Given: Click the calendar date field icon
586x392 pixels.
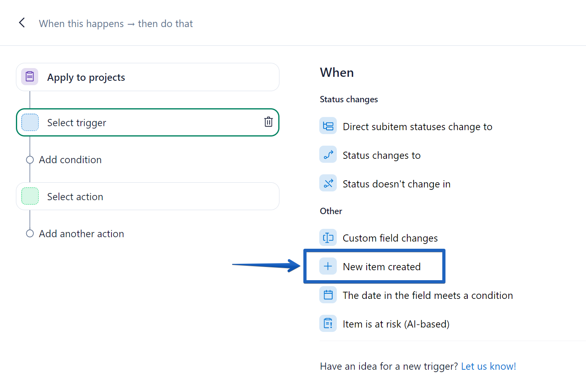Looking at the screenshot, I should tap(328, 295).
